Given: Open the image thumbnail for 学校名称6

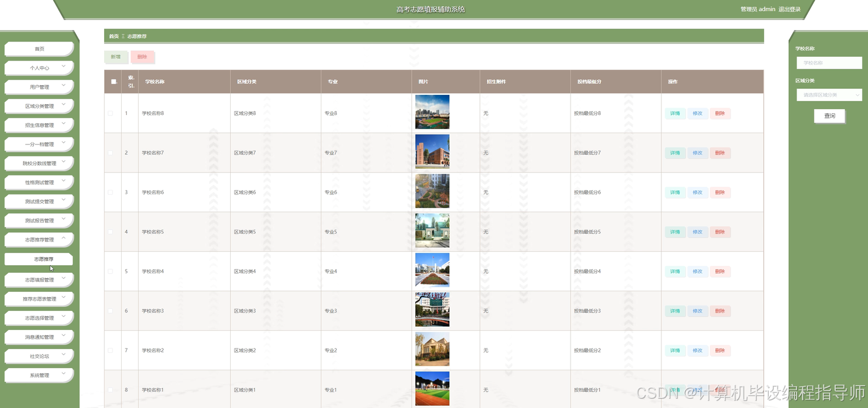Looking at the screenshot, I should click(x=432, y=191).
